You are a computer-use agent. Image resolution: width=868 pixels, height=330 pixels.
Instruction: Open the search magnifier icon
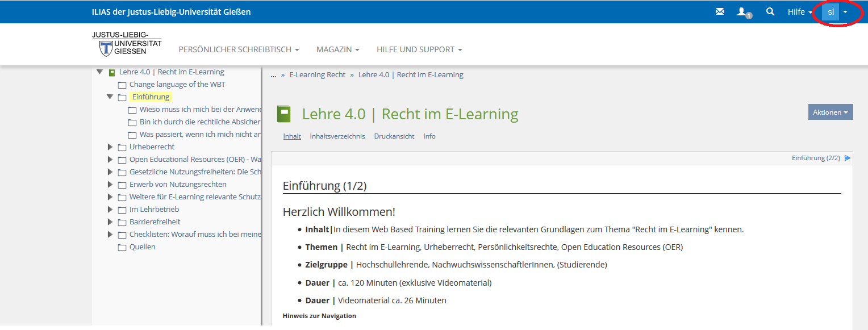click(770, 11)
